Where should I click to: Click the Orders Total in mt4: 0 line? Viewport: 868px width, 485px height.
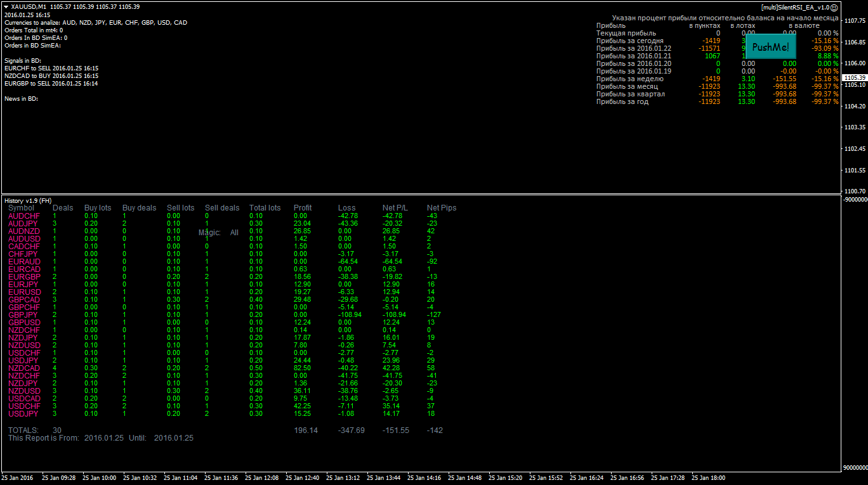34,30
